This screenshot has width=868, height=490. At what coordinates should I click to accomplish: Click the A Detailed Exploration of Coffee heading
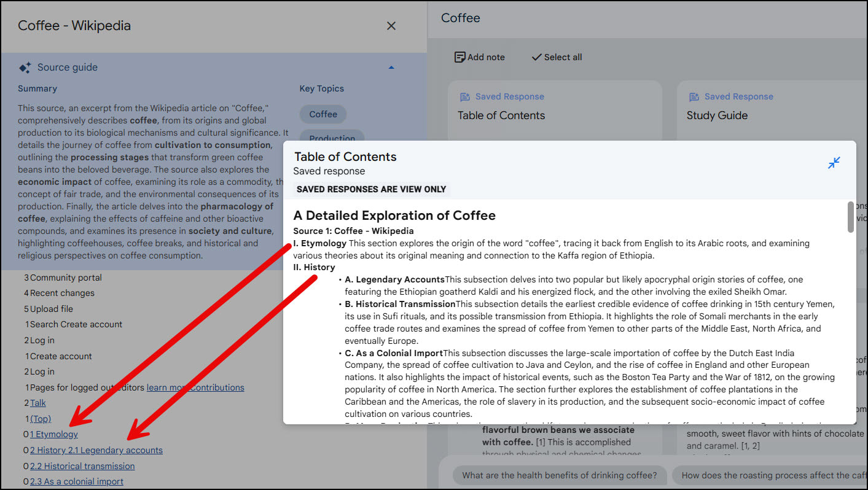click(394, 216)
